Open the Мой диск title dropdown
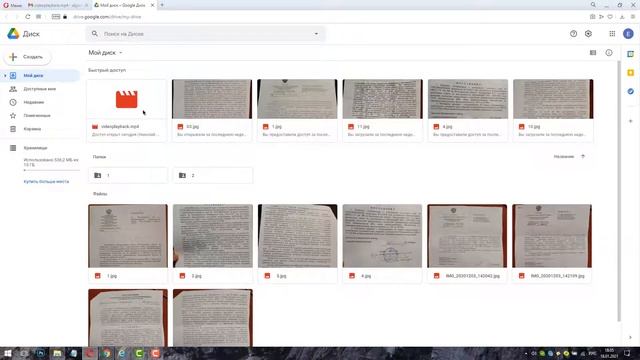 [x=105, y=53]
